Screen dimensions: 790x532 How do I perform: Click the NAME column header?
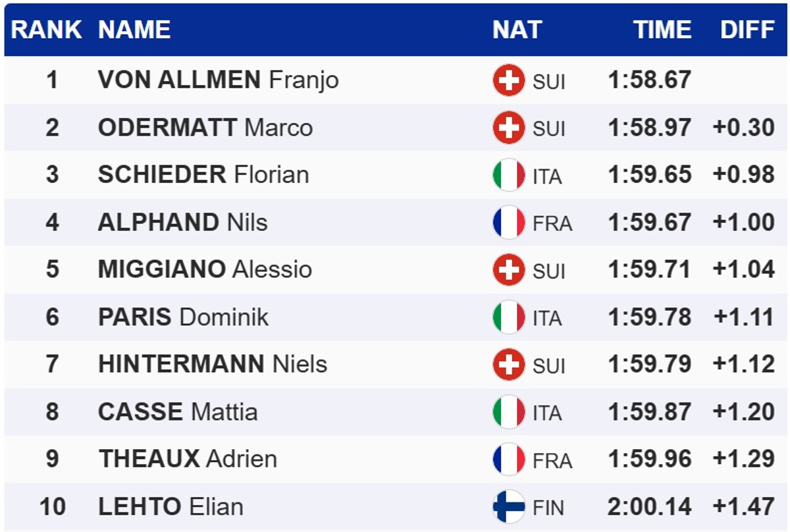coord(134,30)
